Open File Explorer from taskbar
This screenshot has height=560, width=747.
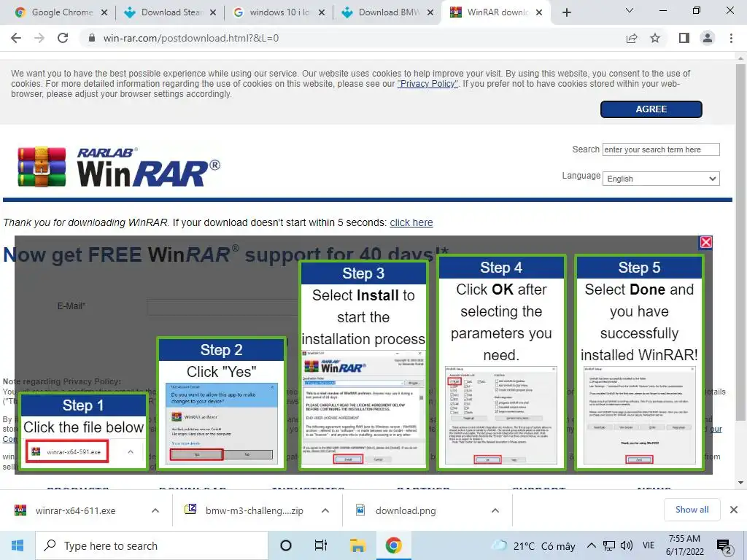click(x=357, y=545)
